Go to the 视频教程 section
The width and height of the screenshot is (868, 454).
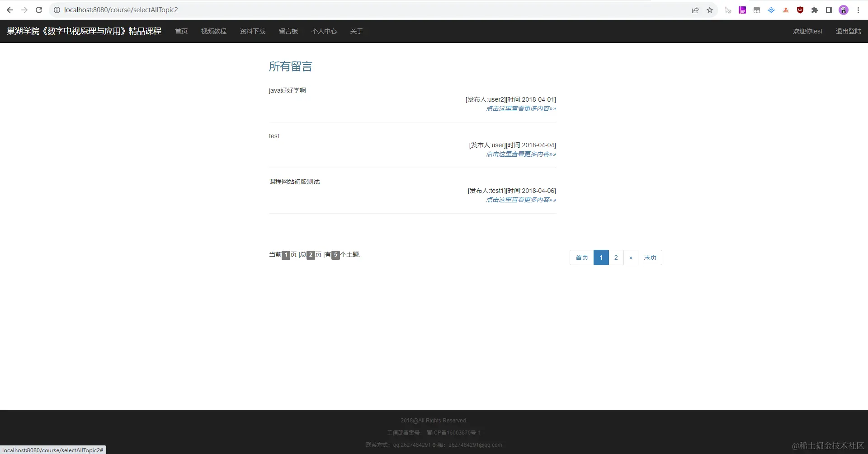(x=213, y=31)
